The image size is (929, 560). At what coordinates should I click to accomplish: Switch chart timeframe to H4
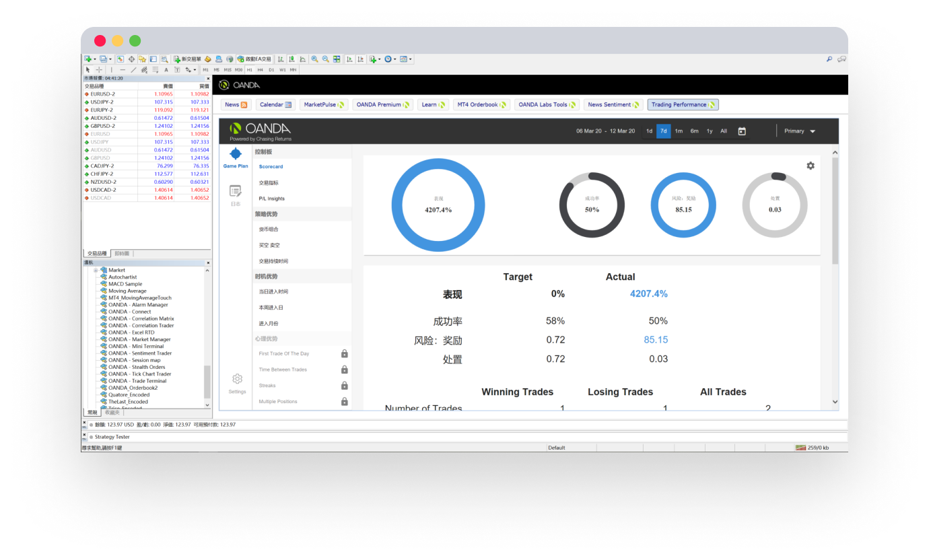[x=261, y=69]
